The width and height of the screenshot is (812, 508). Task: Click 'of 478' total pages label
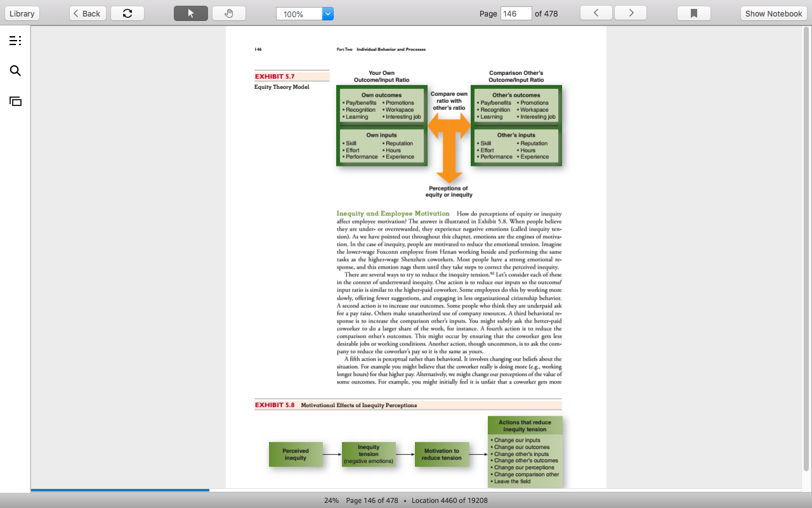(x=546, y=13)
